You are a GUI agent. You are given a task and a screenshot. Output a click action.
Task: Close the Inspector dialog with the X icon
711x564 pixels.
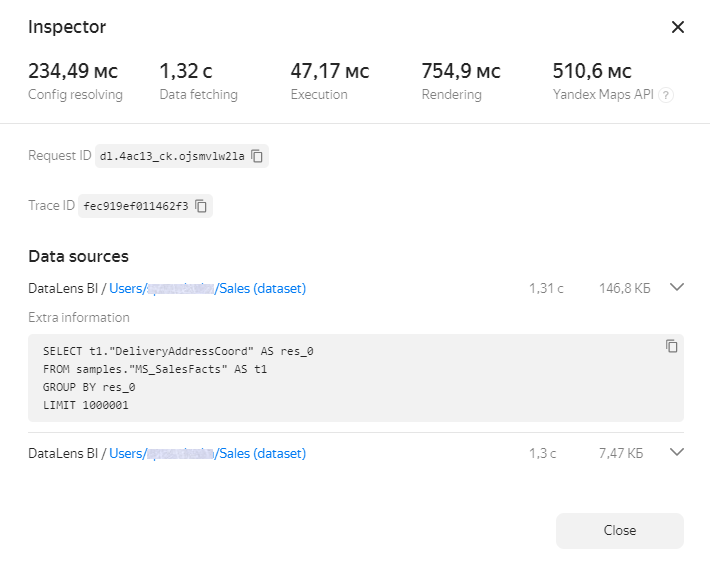pyautogui.click(x=677, y=27)
